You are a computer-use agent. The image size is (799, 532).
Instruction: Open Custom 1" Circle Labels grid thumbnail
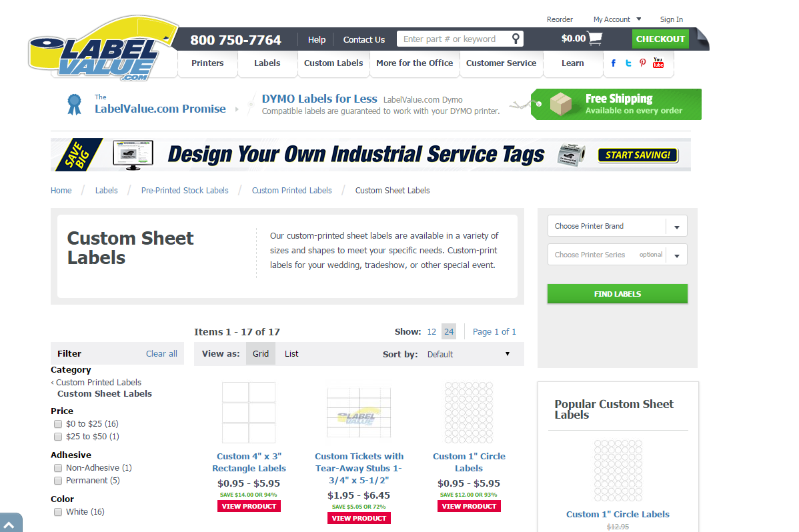469,412
